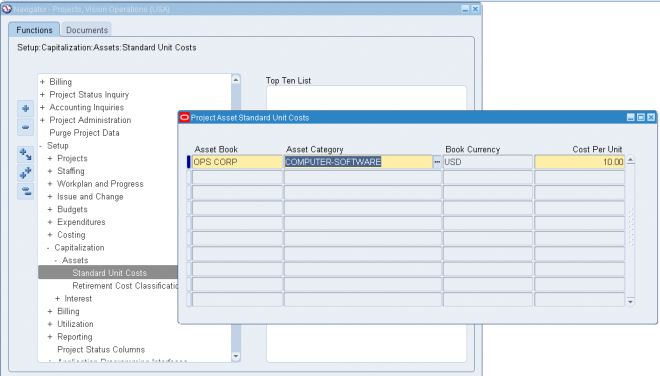Switch to the Documents tab

pos(87,30)
